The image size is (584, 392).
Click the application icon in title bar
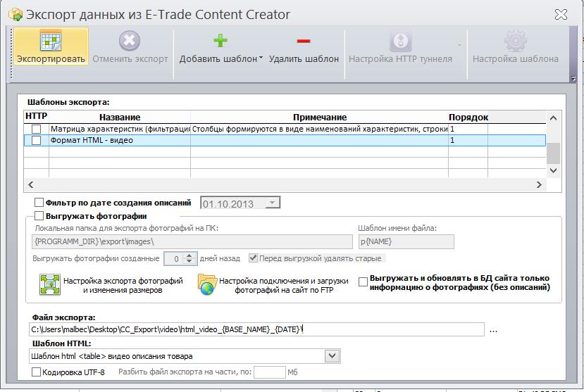(15, 15)
